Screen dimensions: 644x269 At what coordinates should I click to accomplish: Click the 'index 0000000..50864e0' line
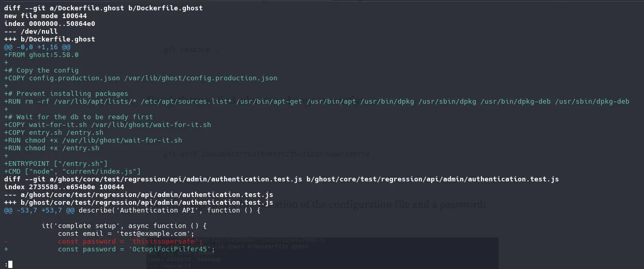(x=50, y=24)
